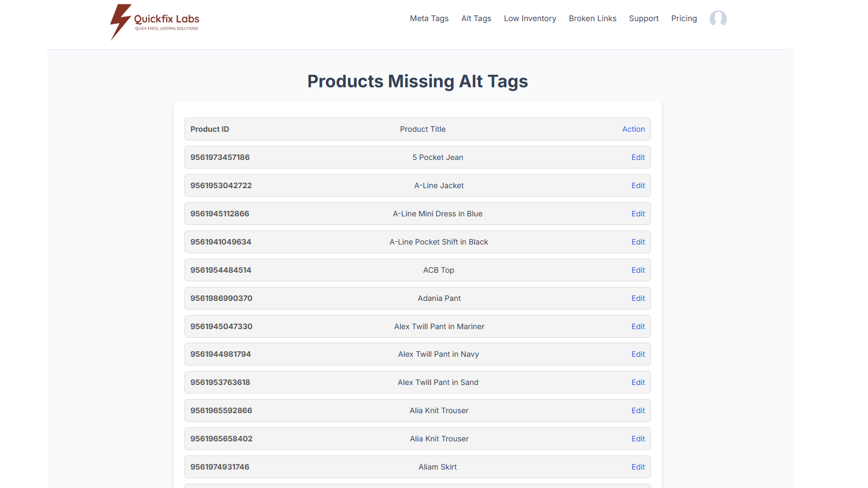Edit the Aliam Skirt row
868x488 pixels.
[638, 467]
